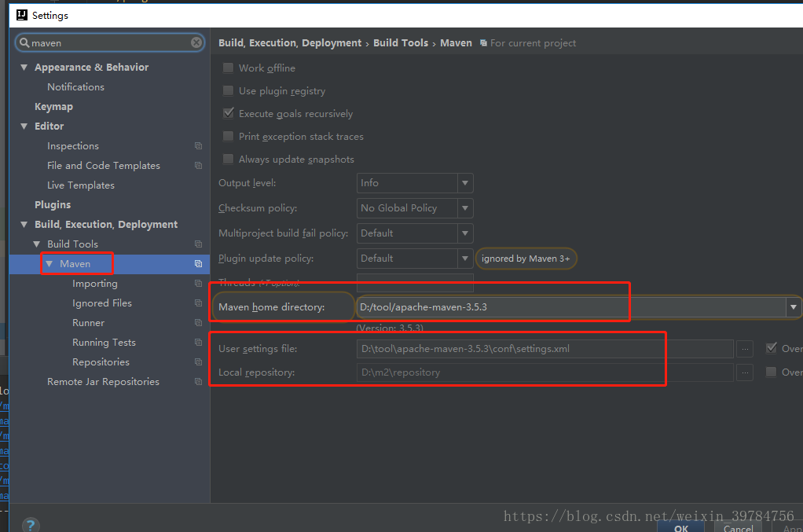Collapse Appearance & Behavior section
Viewport: 803px width, 532px height.
pos(24,67)
